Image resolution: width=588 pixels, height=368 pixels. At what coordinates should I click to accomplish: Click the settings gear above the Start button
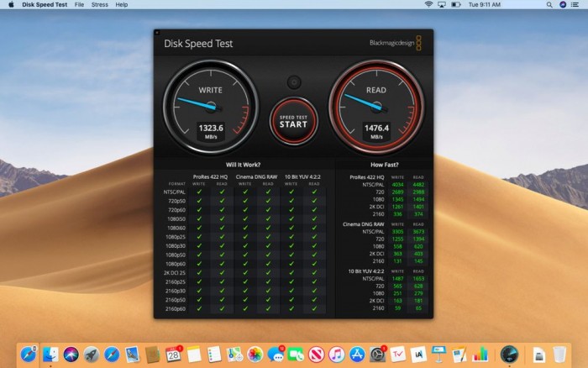tap(293, 82)
